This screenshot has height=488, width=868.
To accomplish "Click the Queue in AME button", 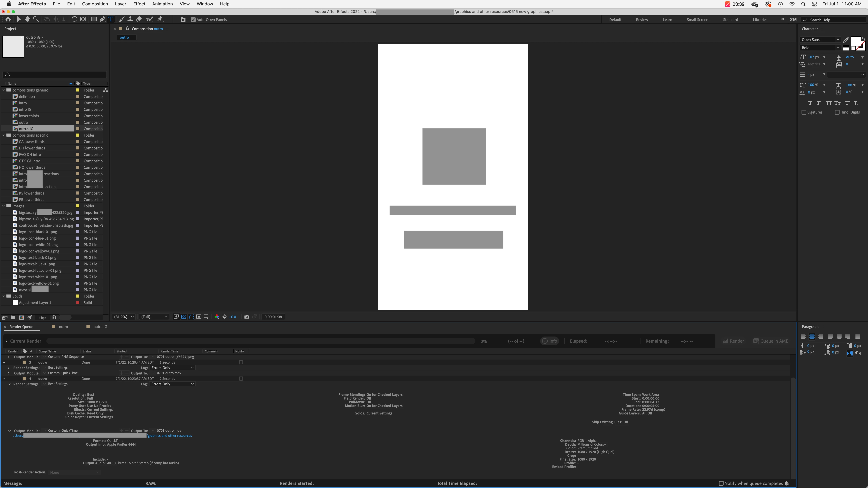I will [771, 341].
